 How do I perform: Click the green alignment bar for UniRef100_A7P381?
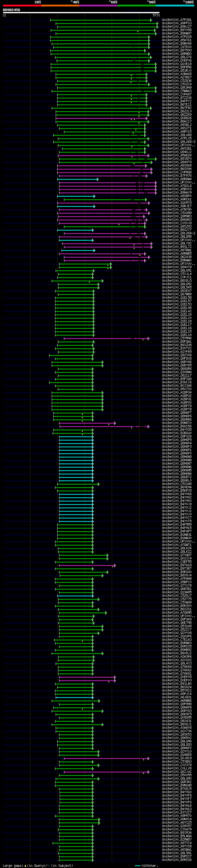pos(101,20)
